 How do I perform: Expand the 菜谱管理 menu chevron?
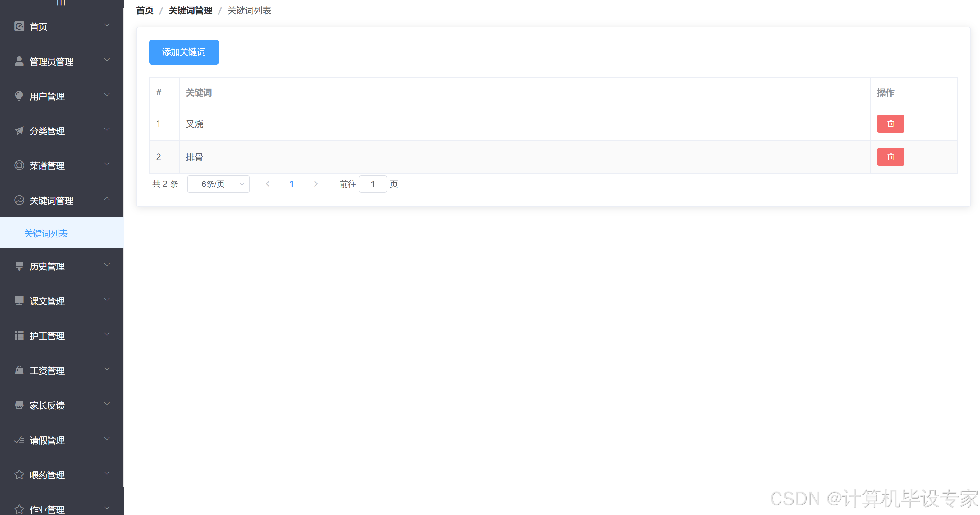click(107, 164)
